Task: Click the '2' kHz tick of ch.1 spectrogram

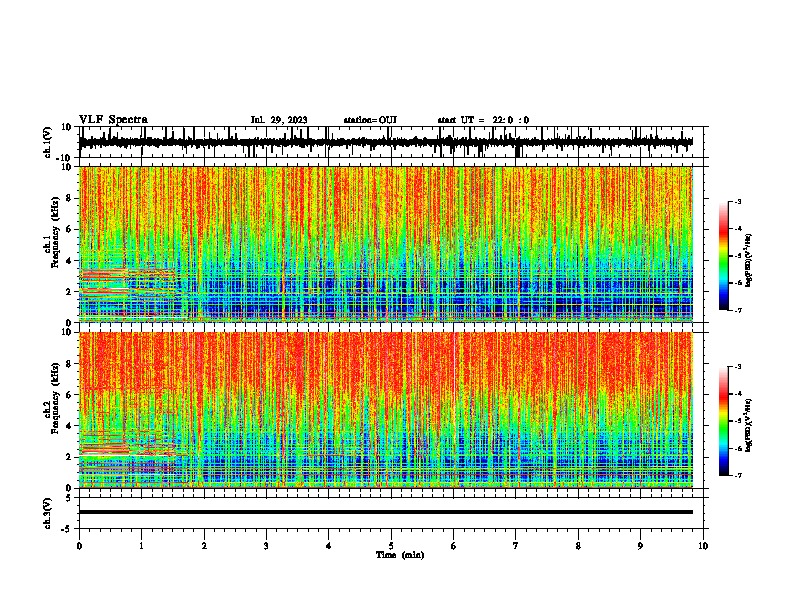Action: (x=70, y=291)
